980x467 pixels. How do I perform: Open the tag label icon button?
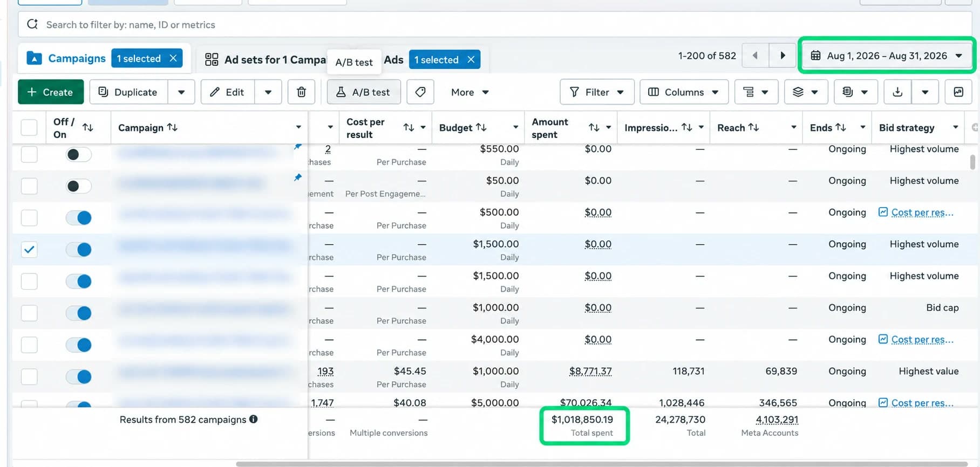[420, 92]
